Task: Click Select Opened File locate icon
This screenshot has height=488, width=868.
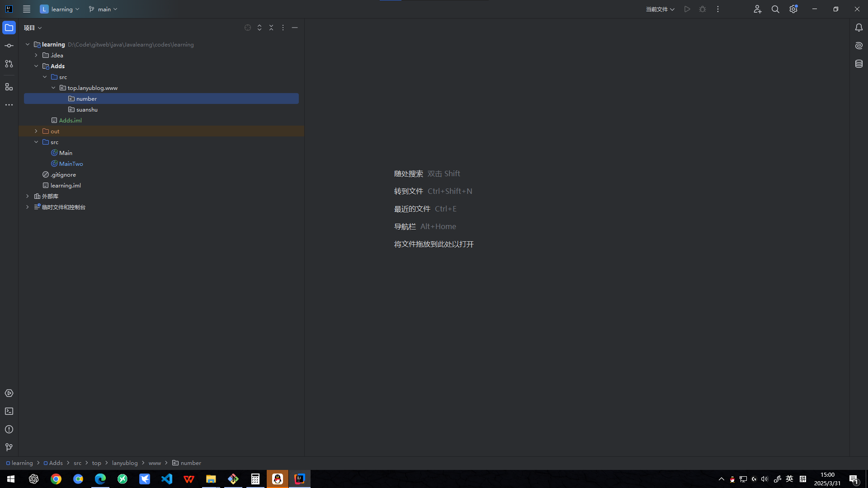Action: [248, 28]
